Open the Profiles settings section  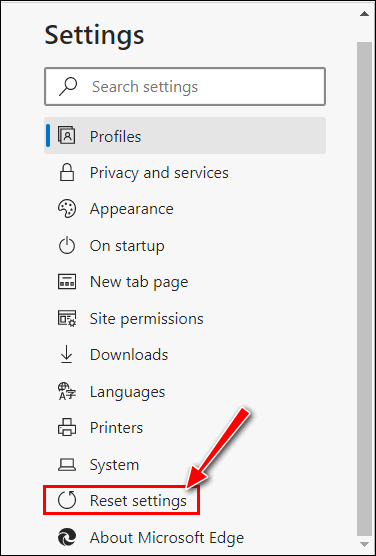185,136
